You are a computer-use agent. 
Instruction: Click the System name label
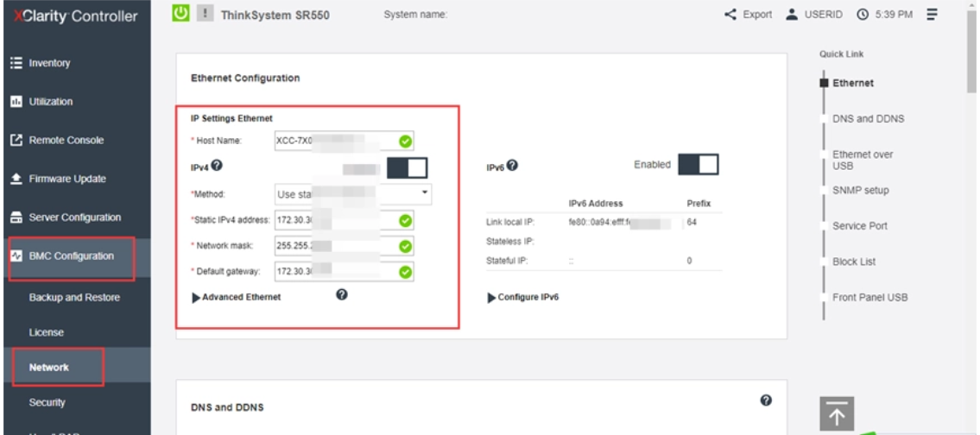tap(415, 15)
